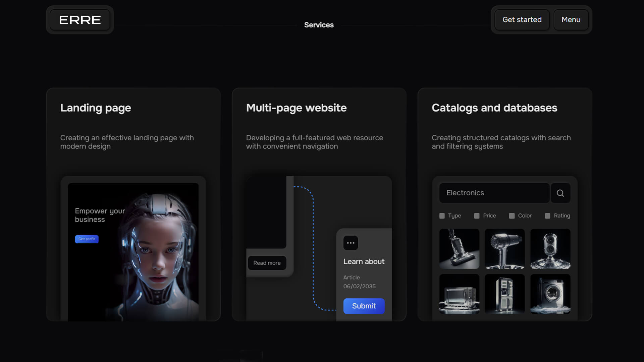Select the Services heading label

319,25
